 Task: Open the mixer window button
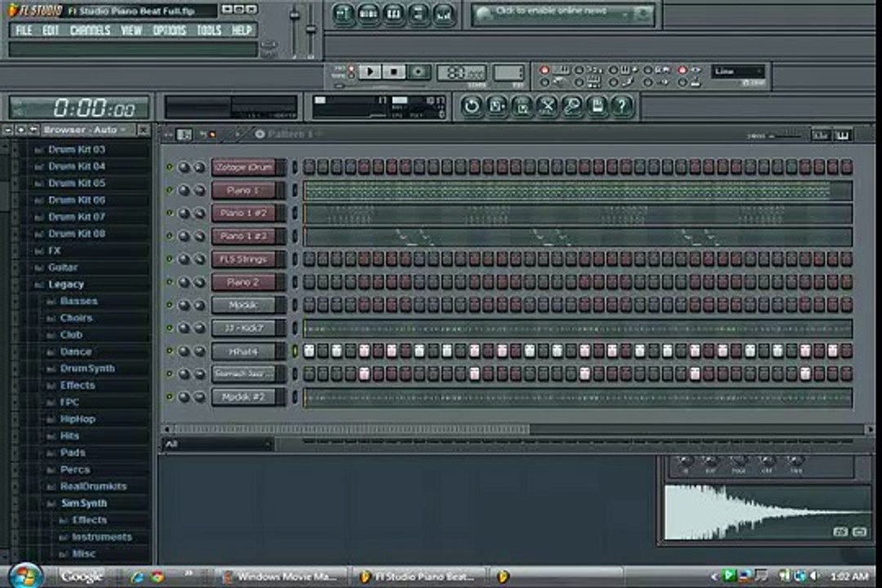(443, 14)
